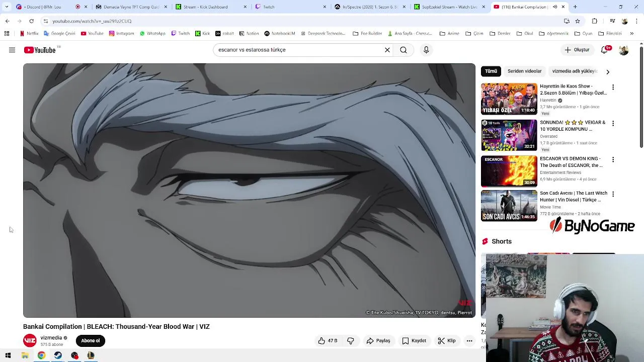Image resolution: width=644 pixels, height=362 pixels.
Task: Switch to the Demacia Vayne TFT Comp tab
Action: pos(131,7)
